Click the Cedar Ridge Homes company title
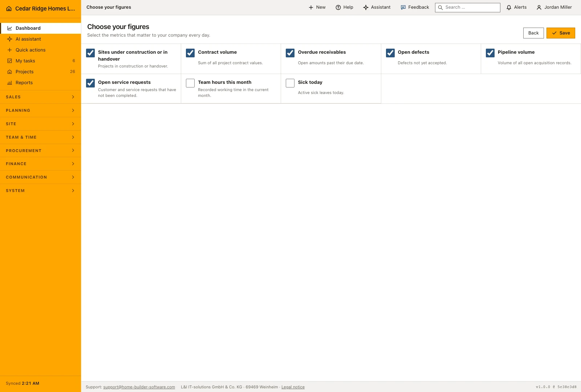 point(45,9)
